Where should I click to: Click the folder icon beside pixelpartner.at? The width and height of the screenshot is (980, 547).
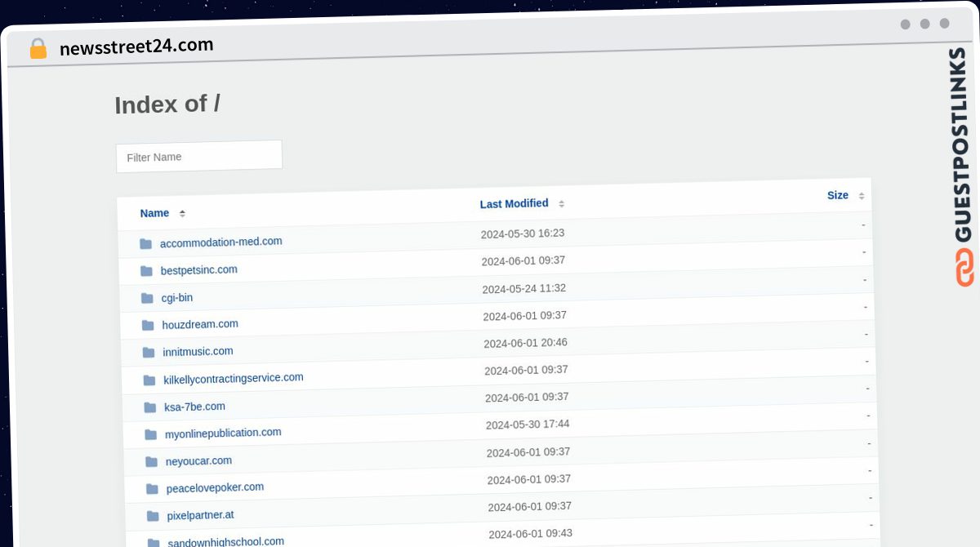tap(153, 516)
